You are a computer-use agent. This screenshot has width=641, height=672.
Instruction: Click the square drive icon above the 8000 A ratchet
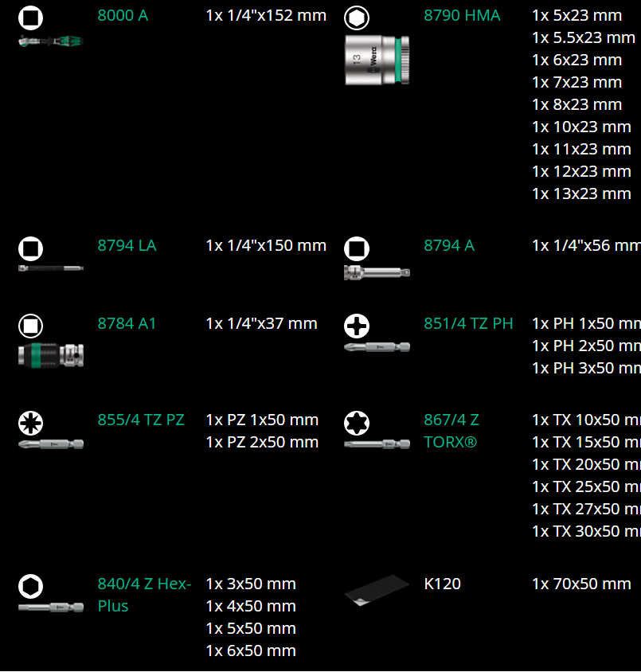[30, 18]
